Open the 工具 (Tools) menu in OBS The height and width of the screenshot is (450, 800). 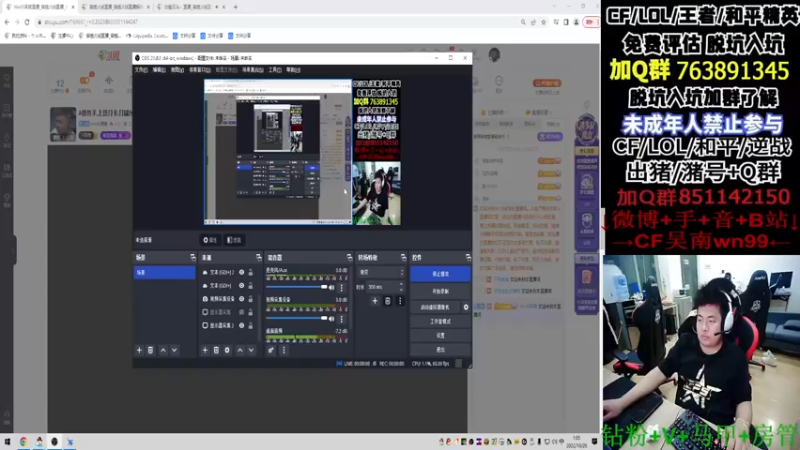274,70
